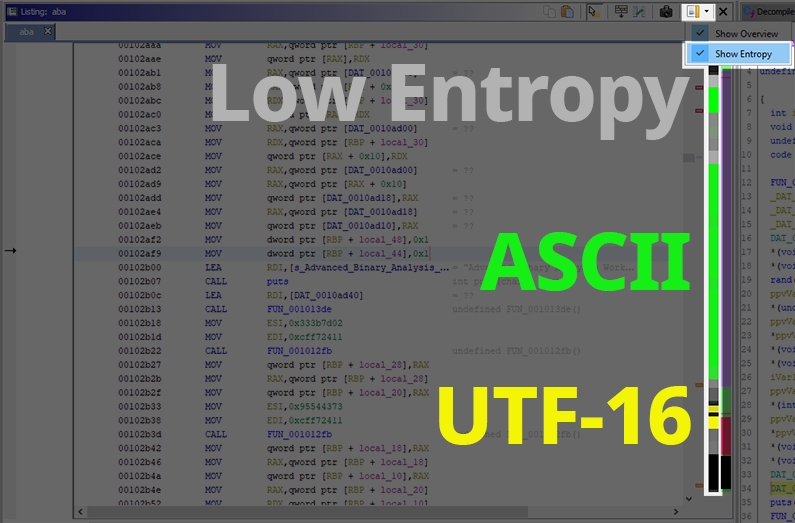Uncheck Show Overview menu item
The image size is (795, 523).
tap(740, 33)
